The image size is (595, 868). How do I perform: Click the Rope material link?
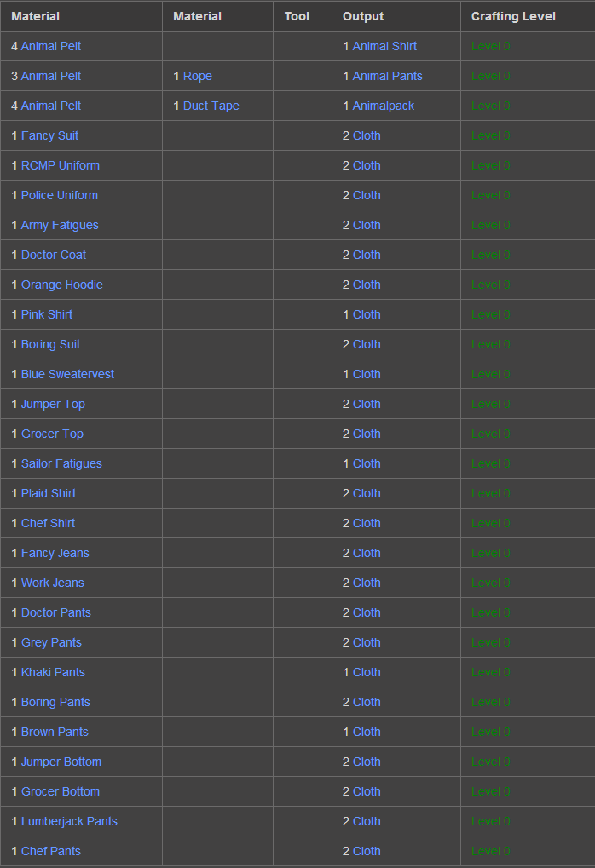coord(197,77)
